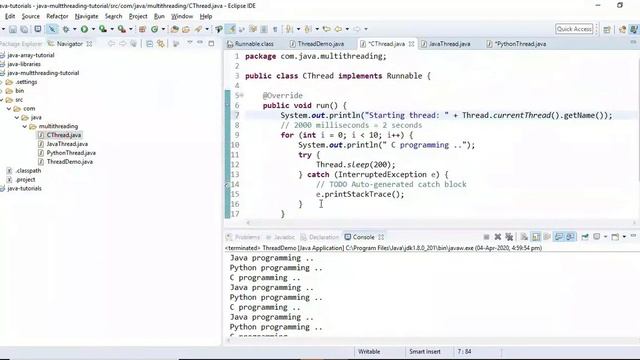Open the Navigate menu

[87, 16]
